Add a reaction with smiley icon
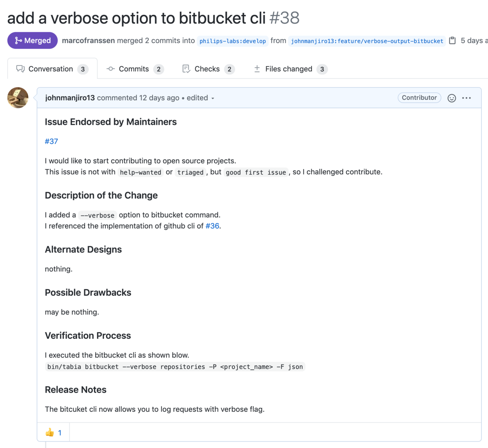488x448 pixels. click(x=451, y=98)
